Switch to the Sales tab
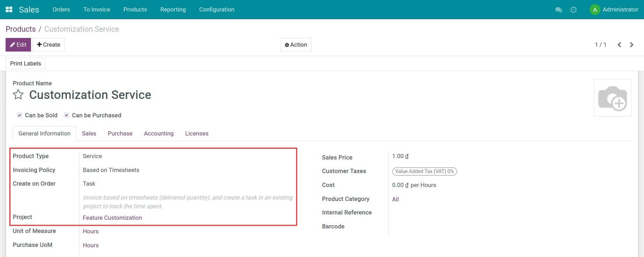Viewport: 644px width, 257px height. point(89,133)
